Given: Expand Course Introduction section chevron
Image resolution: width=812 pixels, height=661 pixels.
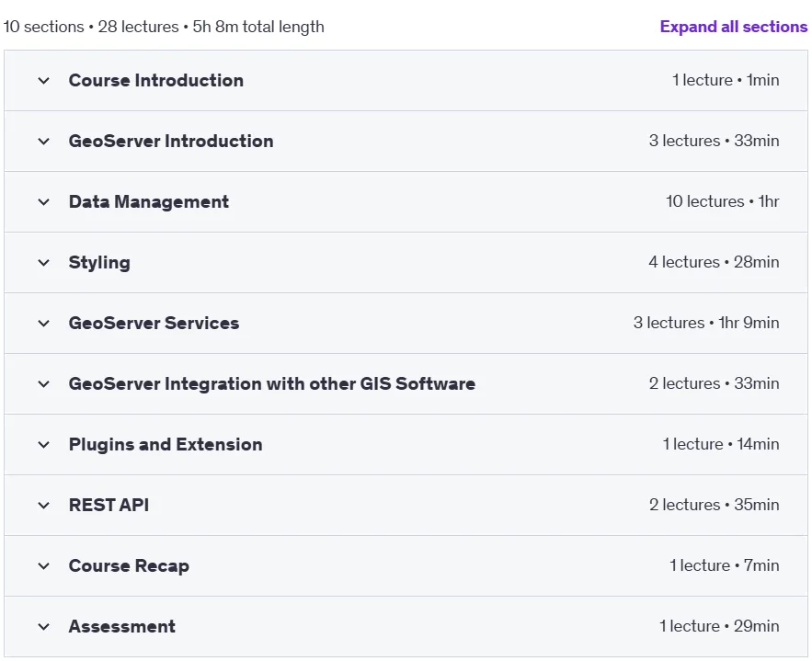Looking at the screenshot, I should [x=44, y=81].
